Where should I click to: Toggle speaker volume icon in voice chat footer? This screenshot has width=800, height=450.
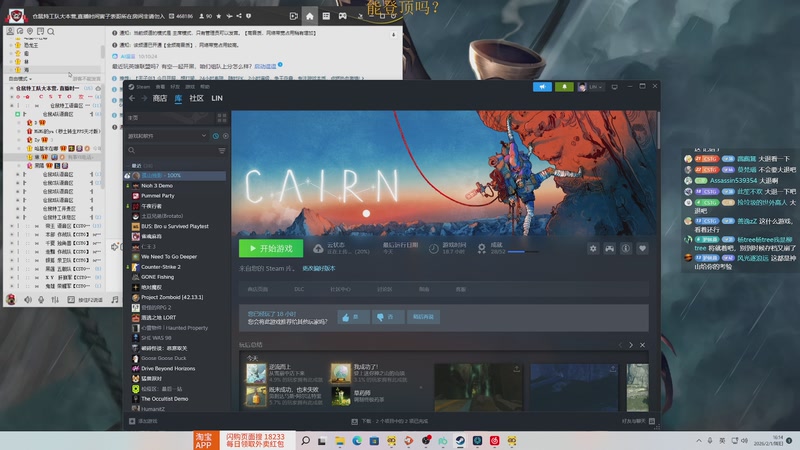pos(28,300)
